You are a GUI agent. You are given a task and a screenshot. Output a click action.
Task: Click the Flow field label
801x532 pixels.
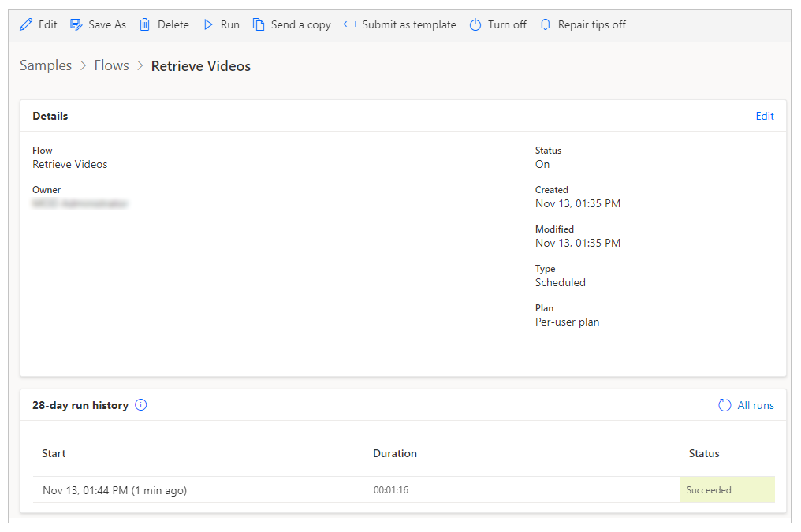click(43, 151)
